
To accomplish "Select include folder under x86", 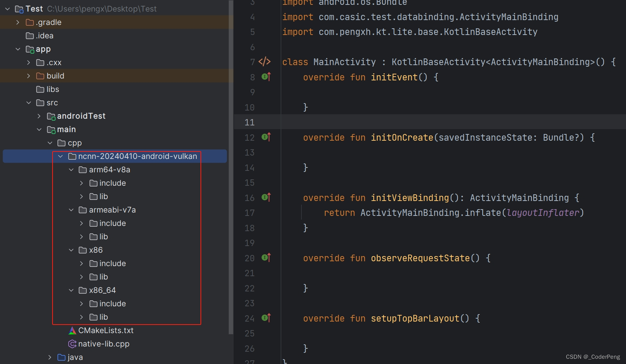I will (x=113, y=264).
